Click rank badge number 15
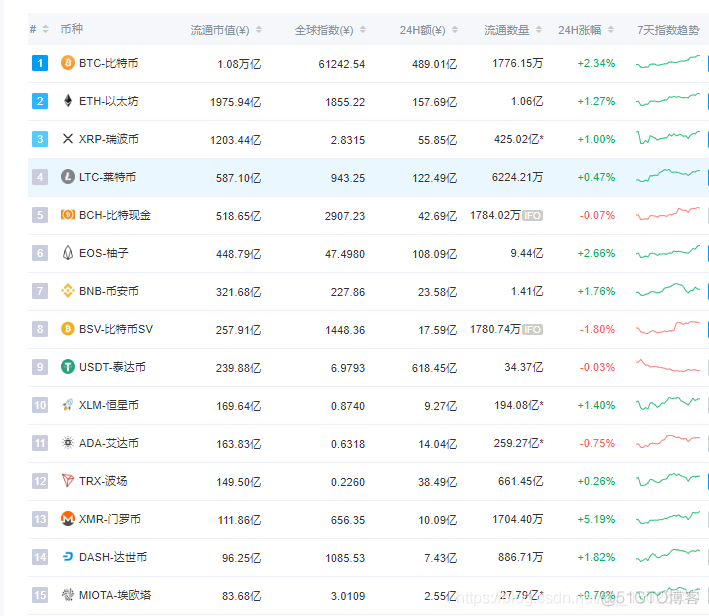Viewport: 709px width, 616px height. coord(40,595)
